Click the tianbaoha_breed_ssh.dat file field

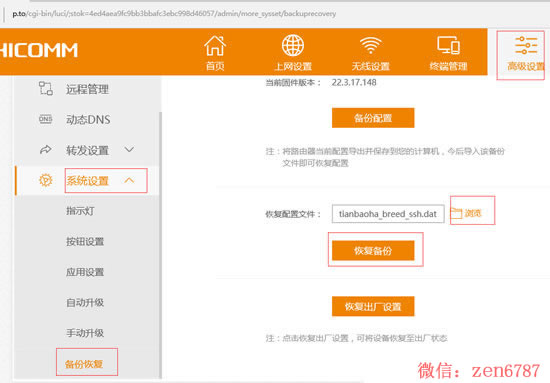388,214
